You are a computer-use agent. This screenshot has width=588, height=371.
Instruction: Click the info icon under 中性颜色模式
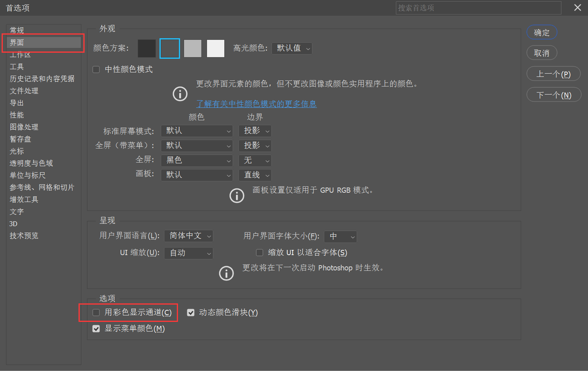point(180,94)
